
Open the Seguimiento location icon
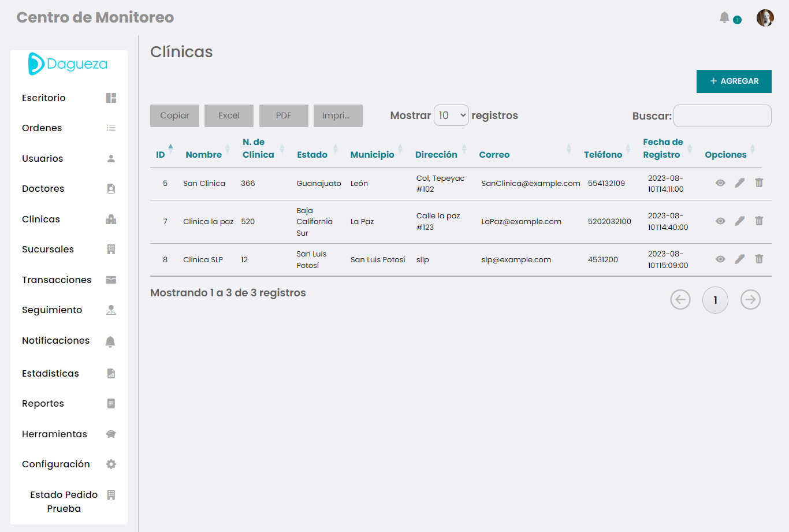[110, 310]
